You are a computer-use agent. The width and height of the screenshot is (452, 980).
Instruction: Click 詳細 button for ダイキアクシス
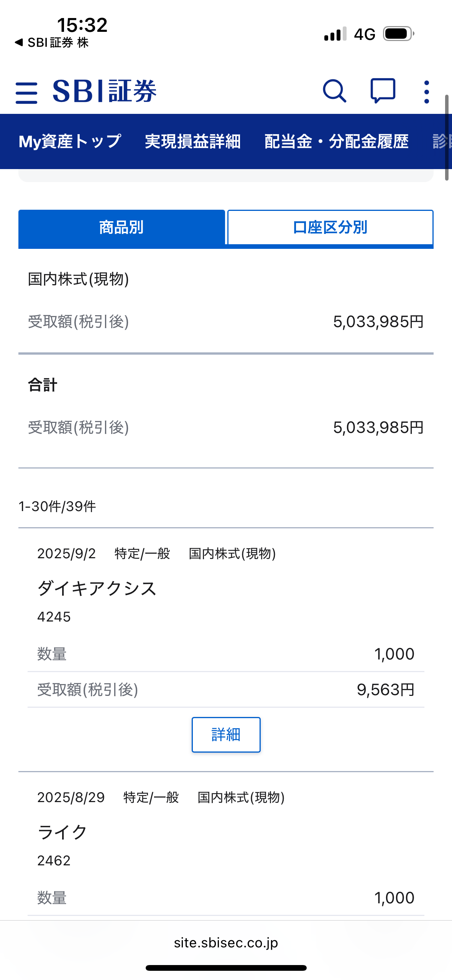click(226, 735)
